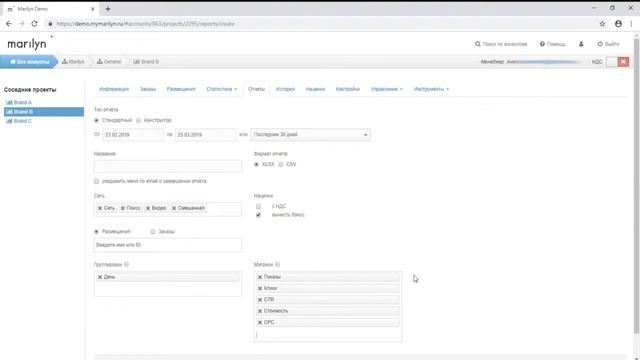Open account search in header
This screenshot has width=640, height=360.
(501, 44)
